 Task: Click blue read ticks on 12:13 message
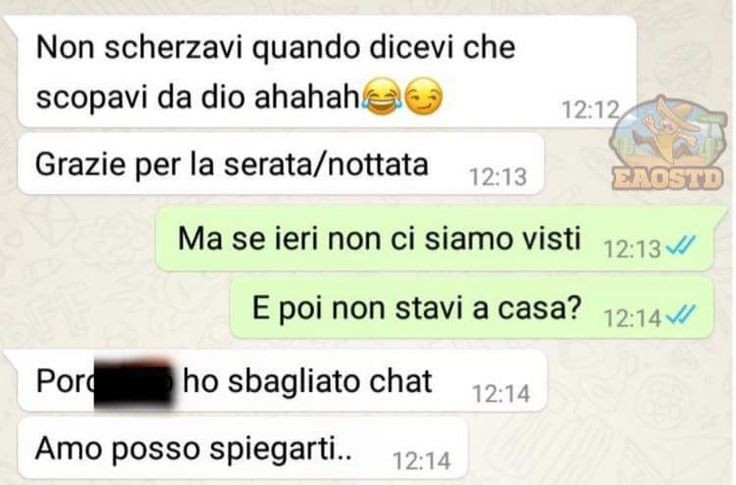[x=681, y=245]
